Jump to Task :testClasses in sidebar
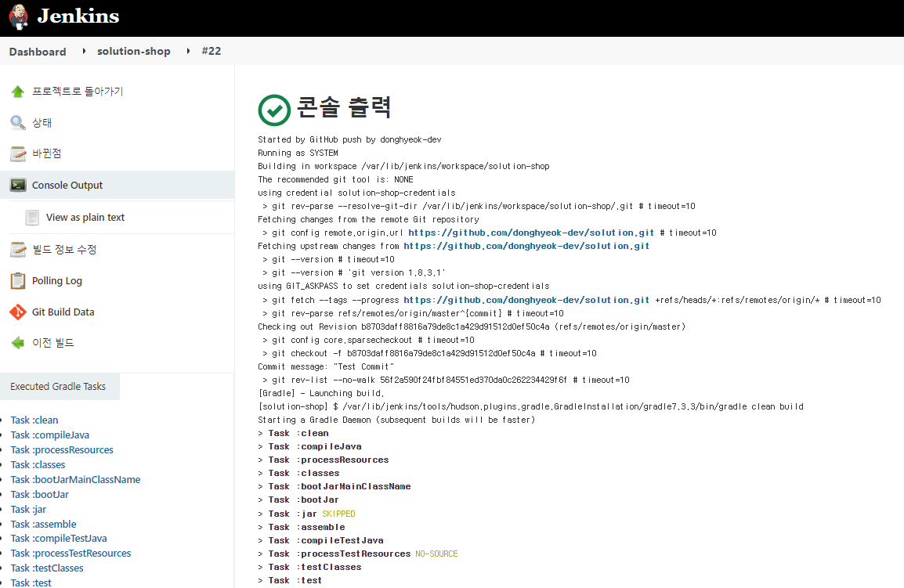 pyautogui.click(x=47, y=568)
